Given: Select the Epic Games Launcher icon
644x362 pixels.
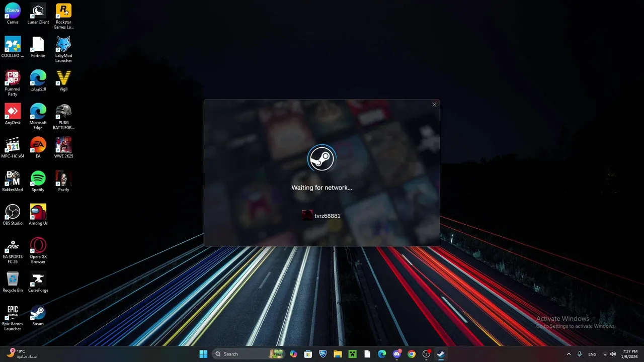Looking at the screenshot, I should click(x=13, y=318).
